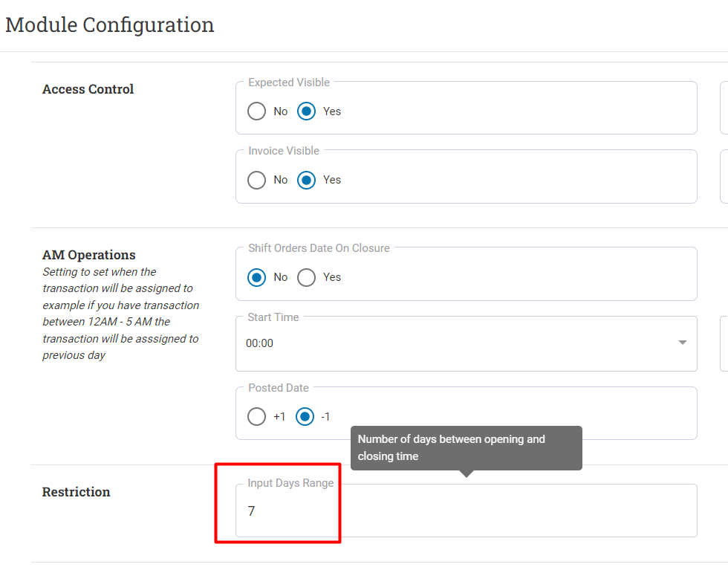Click the AM Operations italic description text
728x570 pixels.
click(x=120, y=314)
